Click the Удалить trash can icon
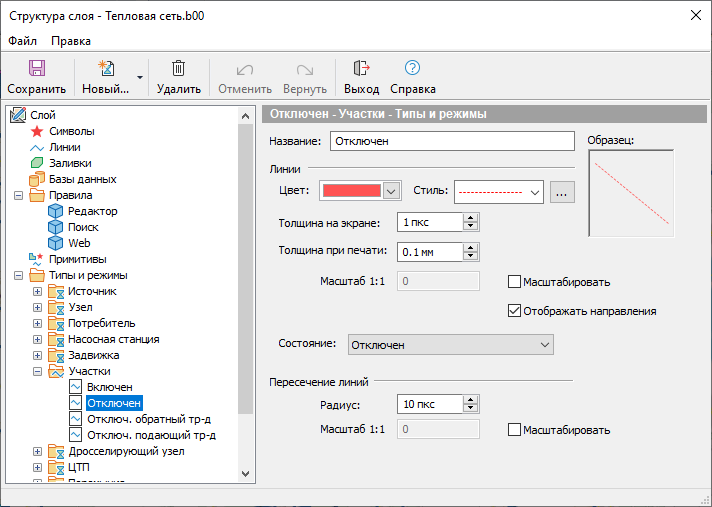This screenshot has width=712, height=507. coord(179,69)
